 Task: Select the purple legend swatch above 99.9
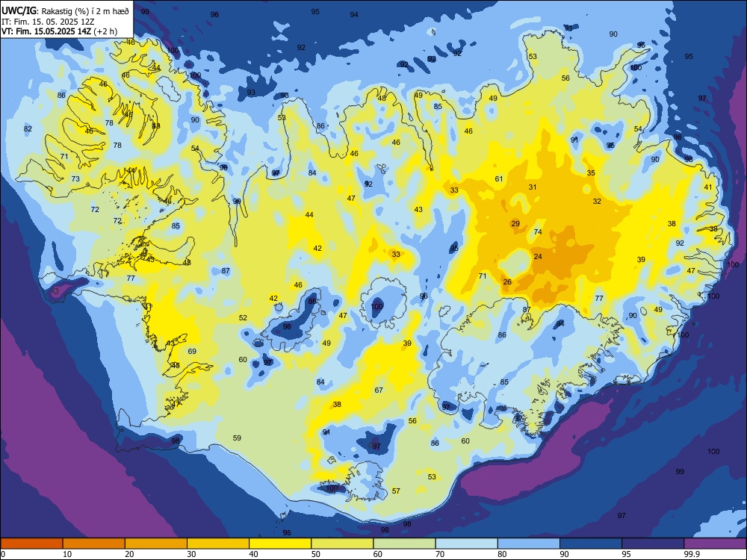[715, 544]
